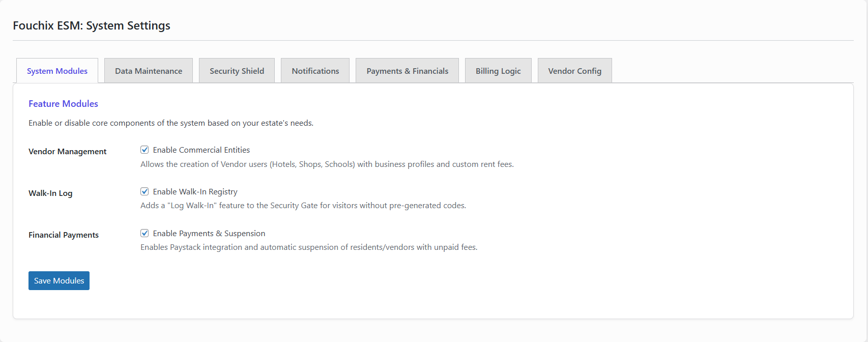
Task: Click the 'Enable Walk-In Registry' label text
Action: 195,192
